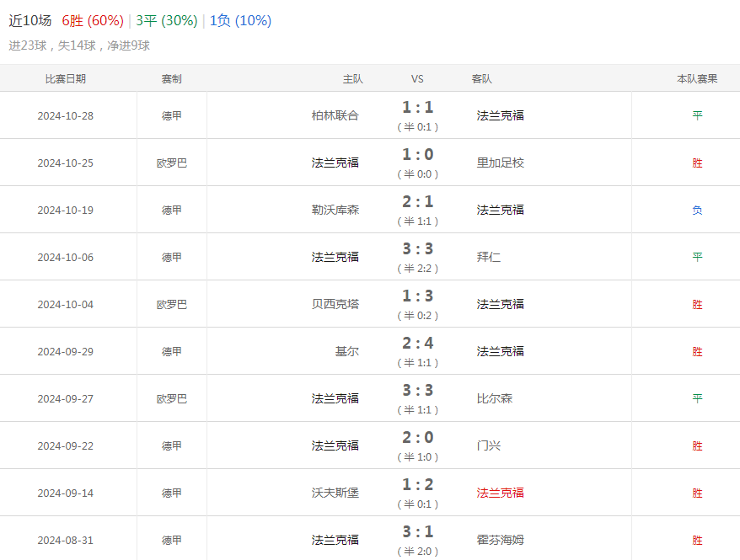Click the 3:1 score against 霍芬海姆
The width and height of the screenshot is (740, 560).
click(418, 531)
